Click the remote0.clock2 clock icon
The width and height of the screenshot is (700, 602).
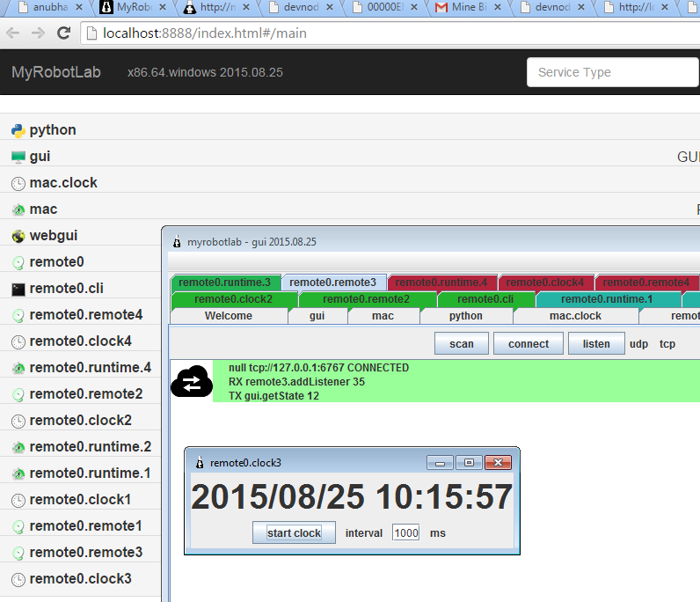[18, 421]
